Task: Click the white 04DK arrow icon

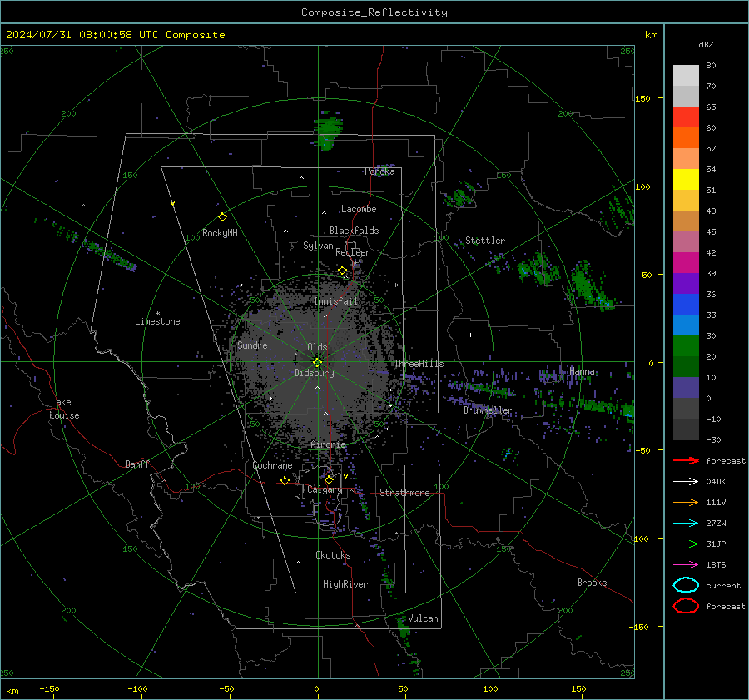Action: pos(686,481)
